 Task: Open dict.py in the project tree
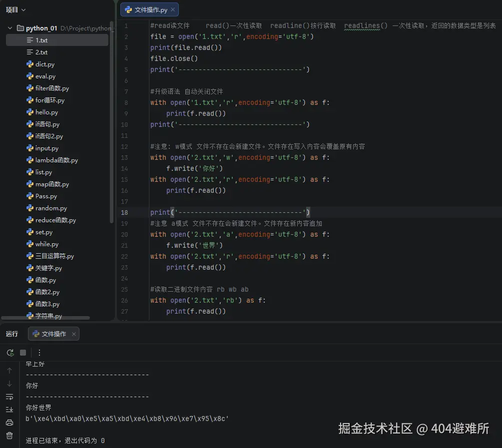point(45,64)
